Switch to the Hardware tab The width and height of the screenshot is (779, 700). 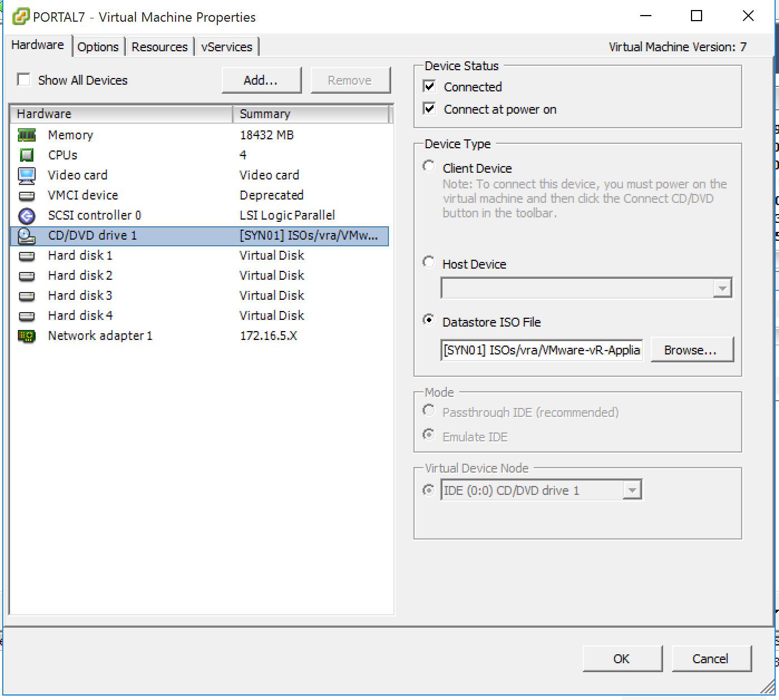click(x=38, y=45)
